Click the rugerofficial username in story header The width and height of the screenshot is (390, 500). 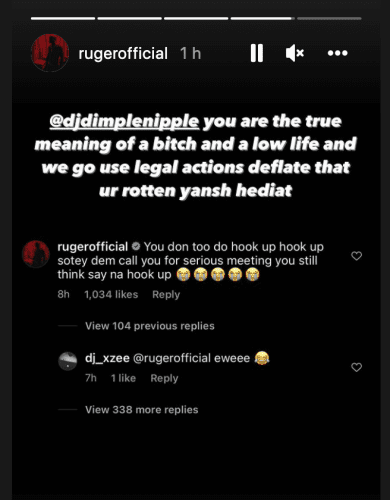coord(123,54)
